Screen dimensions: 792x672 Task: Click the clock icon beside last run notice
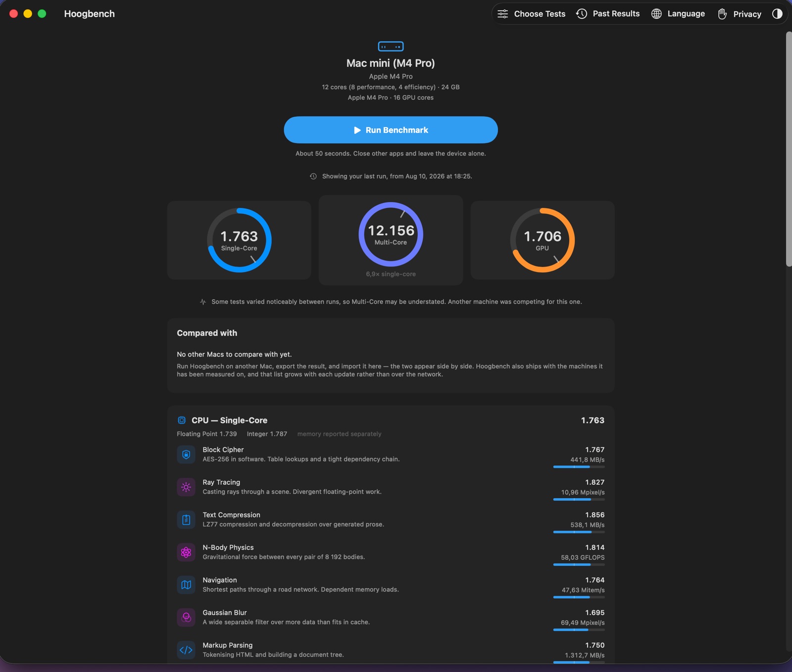[313, 176]
